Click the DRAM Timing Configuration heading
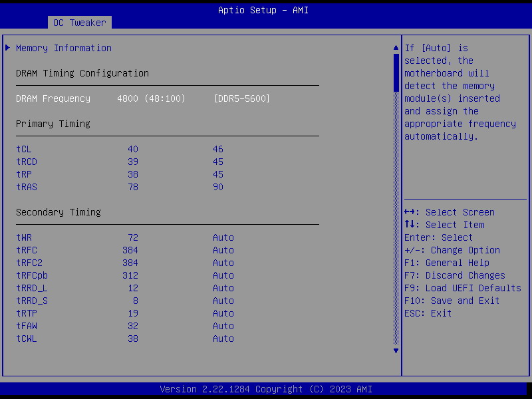Screen dimensions: 532x399 pyautogui.click(x=82, y=73)
